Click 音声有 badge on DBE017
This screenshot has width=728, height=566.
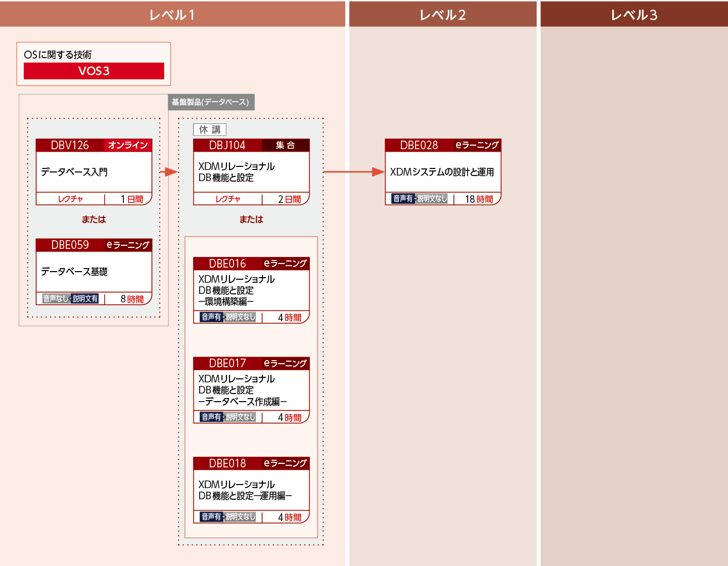coord(211,417)
